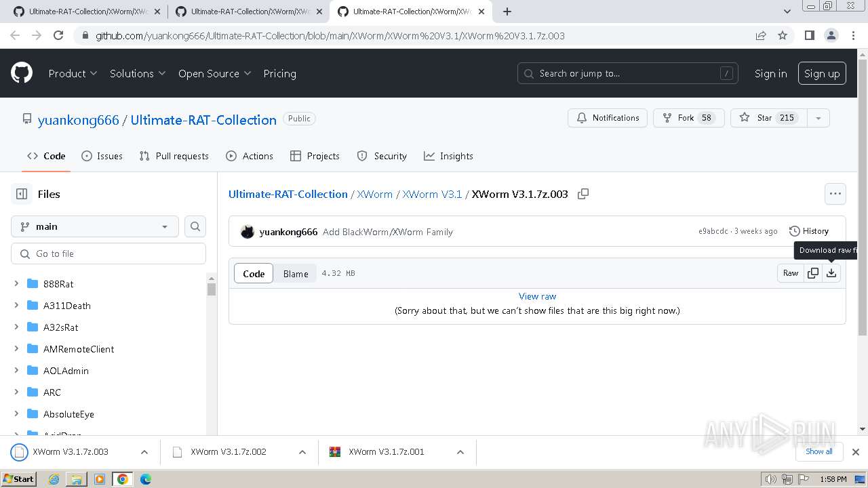Expand the Open Source menu

(x=214, y=73)
